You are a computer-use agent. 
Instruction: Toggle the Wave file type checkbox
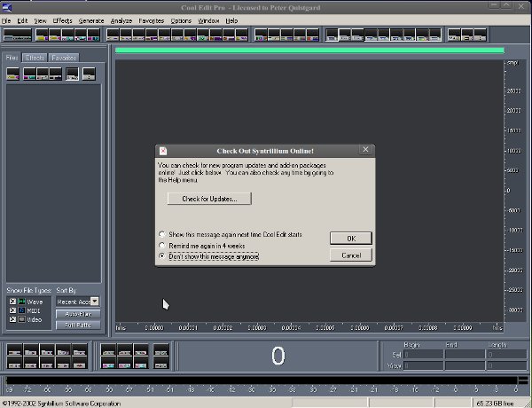point(12,302)
